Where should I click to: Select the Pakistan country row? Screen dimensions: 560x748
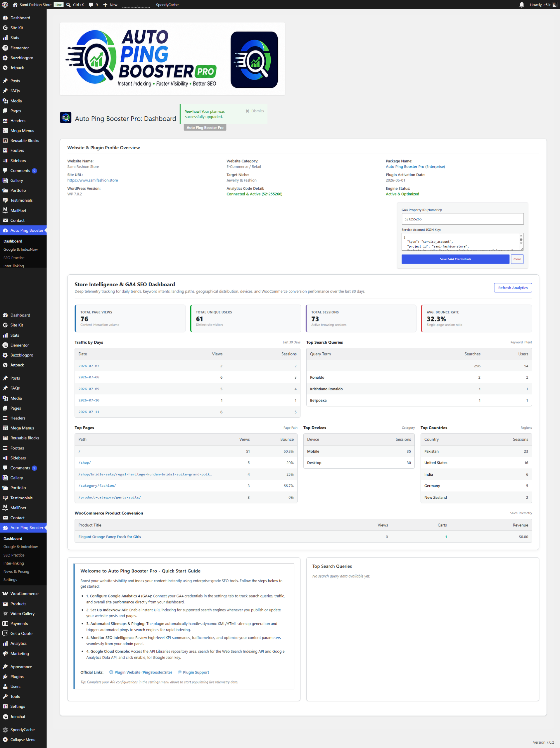click(476, 451)
